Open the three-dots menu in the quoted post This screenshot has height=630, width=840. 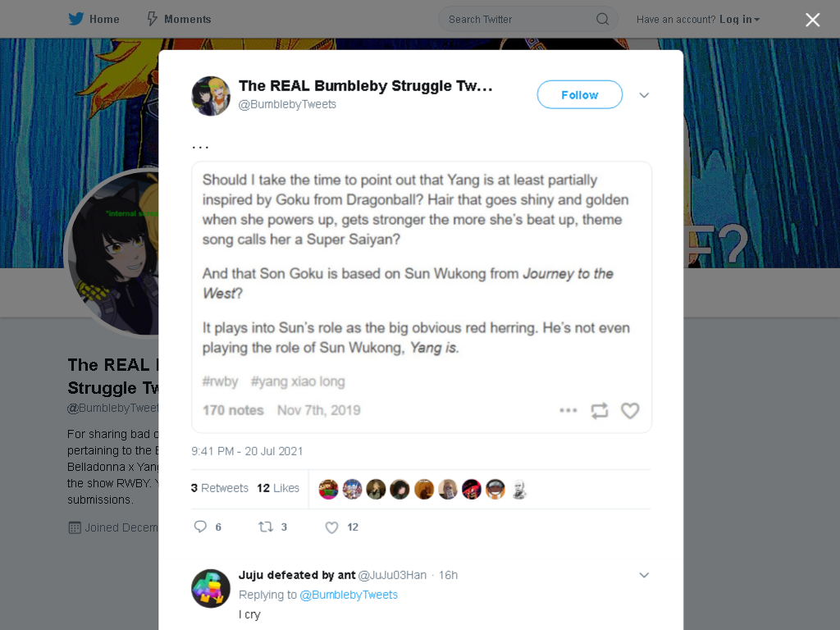point(568,410)
